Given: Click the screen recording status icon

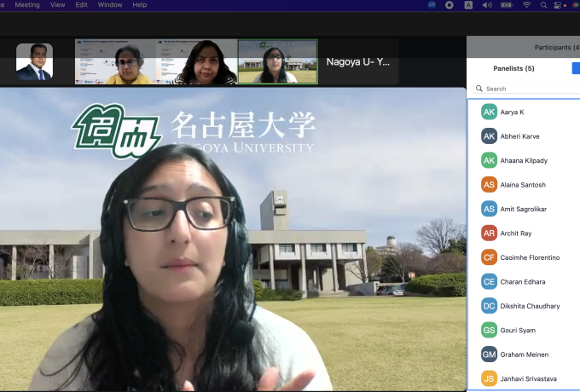Looking at the screenshot, I should tap(449, 5).
